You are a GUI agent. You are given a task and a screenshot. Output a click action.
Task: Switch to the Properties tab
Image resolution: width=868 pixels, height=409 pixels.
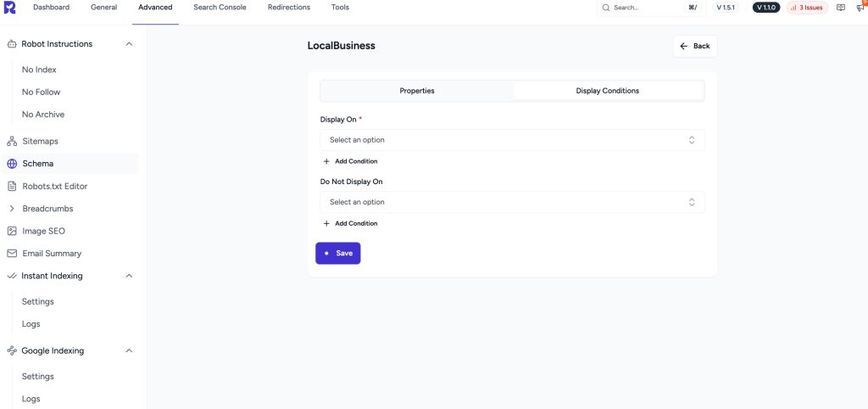(417, 91)
